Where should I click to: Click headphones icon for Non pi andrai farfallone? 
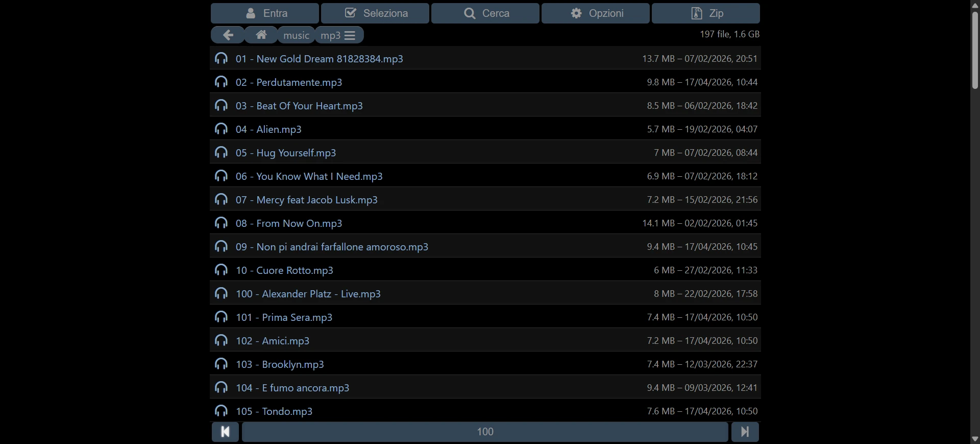(x=221, y=246)
